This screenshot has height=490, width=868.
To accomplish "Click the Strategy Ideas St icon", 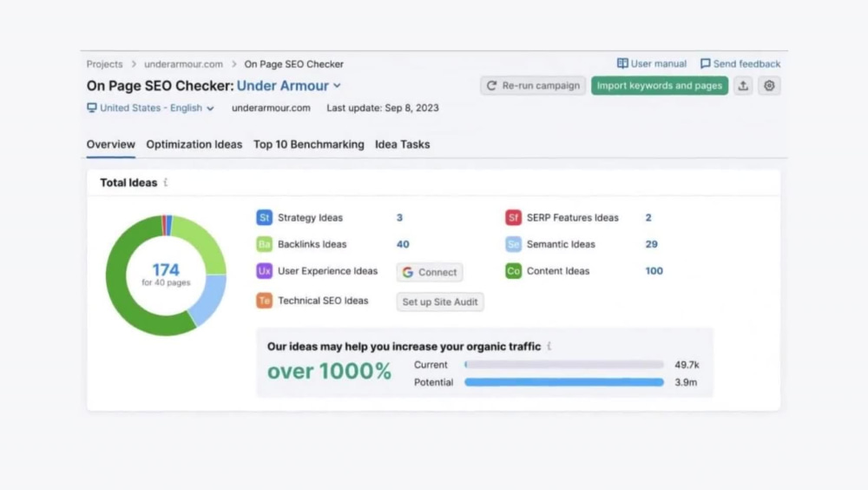I will click(x=264, y=217).
